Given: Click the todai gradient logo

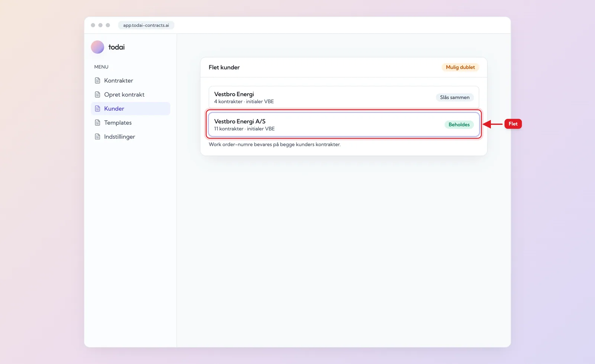Looking at the screenshot, I should pos(97,47).
